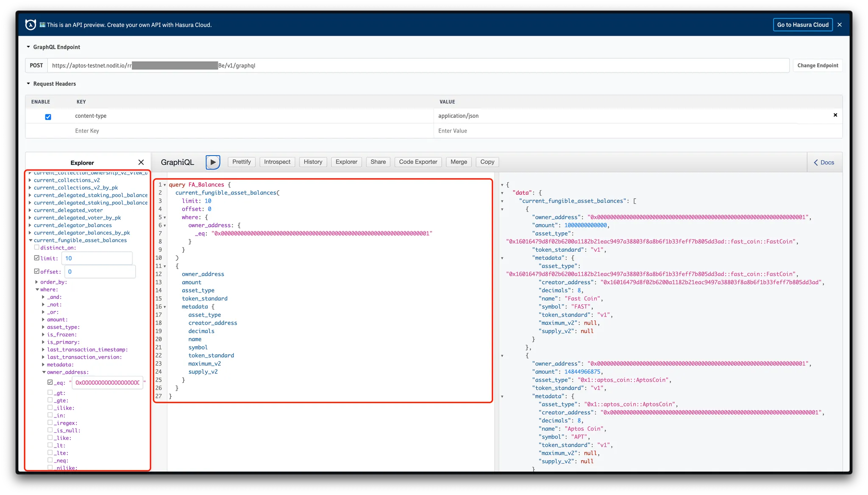The image size is (868, 495).
Task: Open the History toolbar item
Action: (313, 162)
